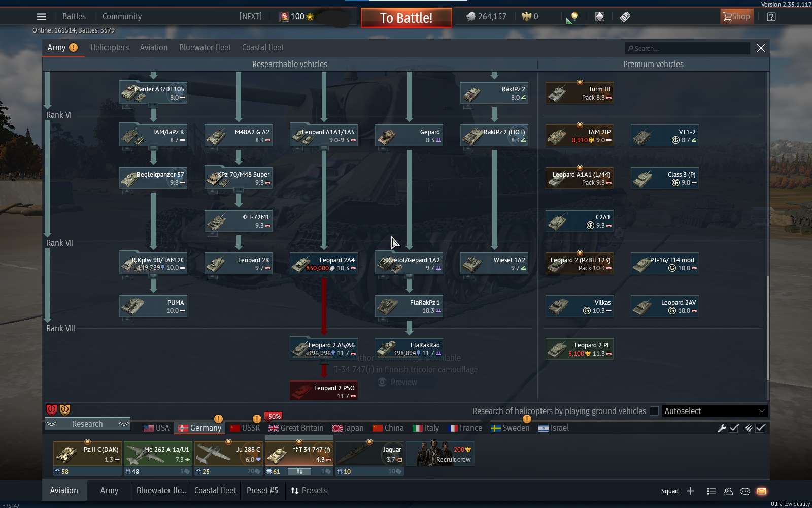Expand the KPz-70/M48 Super group
The height and width of the screenshot is (508, 812).
239,191
